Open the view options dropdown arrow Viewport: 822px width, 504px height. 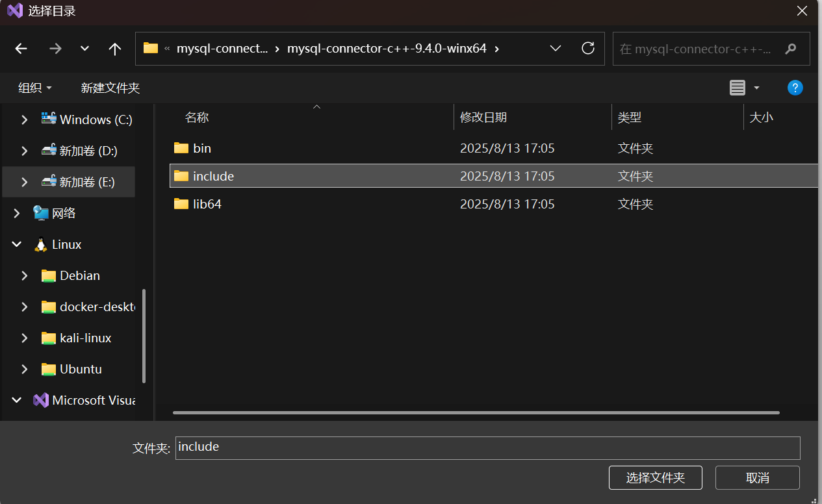click(756, 88)
